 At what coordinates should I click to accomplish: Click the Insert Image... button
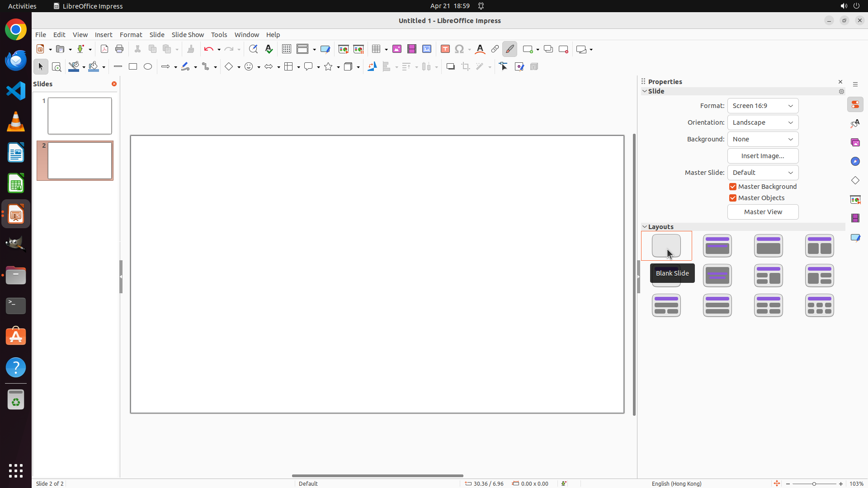click(763, 156)
